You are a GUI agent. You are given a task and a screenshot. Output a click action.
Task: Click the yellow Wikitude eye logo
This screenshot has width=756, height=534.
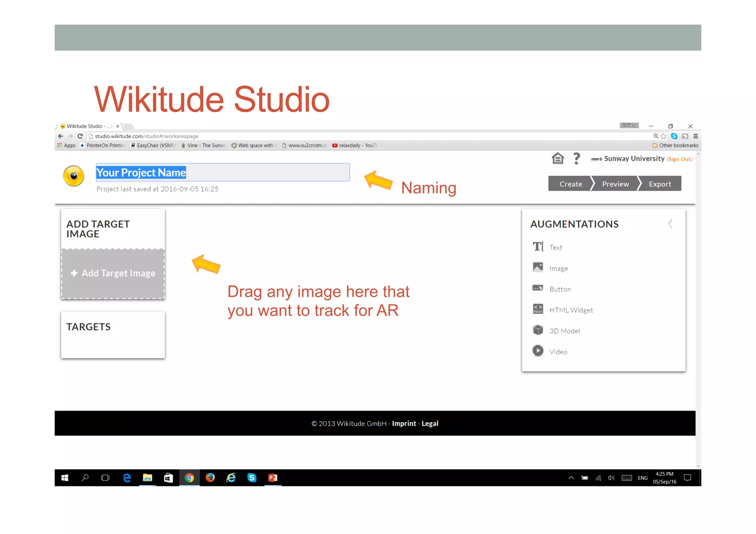click(74, 176)
